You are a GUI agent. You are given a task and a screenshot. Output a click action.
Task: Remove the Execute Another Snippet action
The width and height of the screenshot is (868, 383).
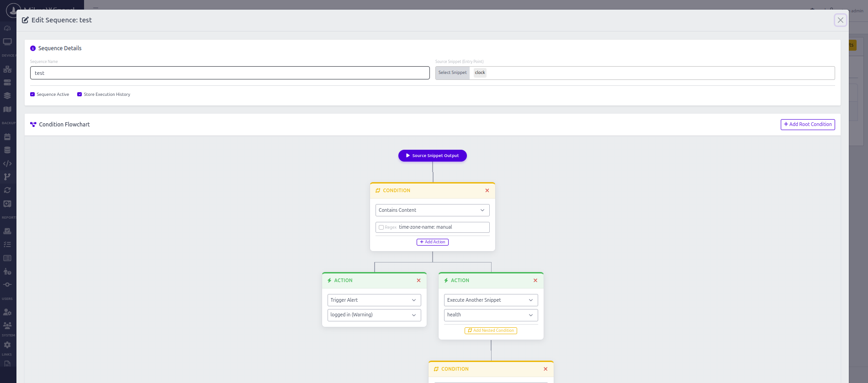tap(535, 281)
